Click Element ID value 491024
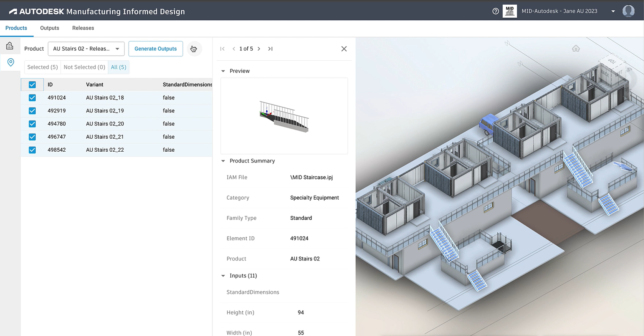This screenshot has width=644, height=336. coord(299,238)
